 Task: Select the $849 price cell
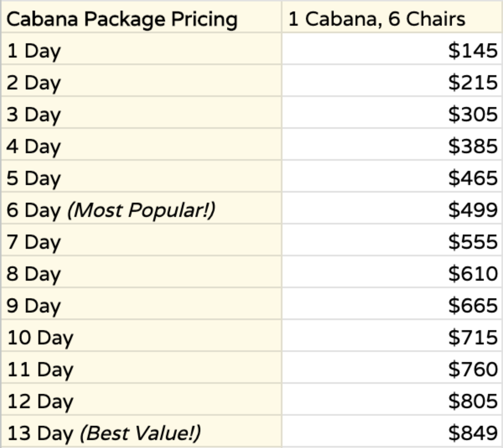(472, 433)
